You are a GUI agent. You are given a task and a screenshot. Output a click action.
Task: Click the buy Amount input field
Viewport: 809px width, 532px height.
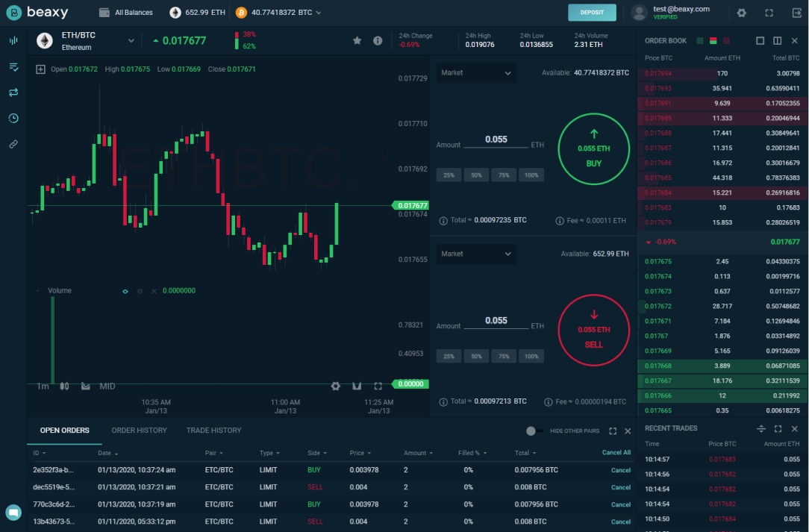tap(496, 140)
